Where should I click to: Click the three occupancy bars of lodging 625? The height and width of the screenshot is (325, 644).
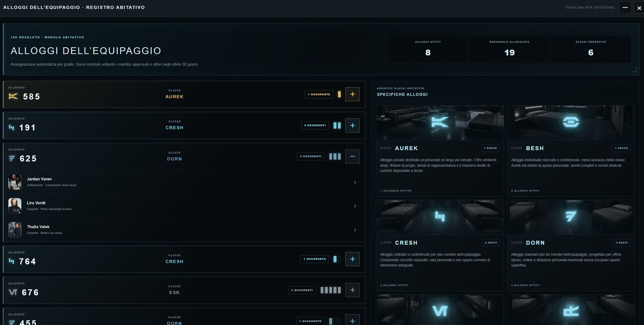(x=335, y=156)
